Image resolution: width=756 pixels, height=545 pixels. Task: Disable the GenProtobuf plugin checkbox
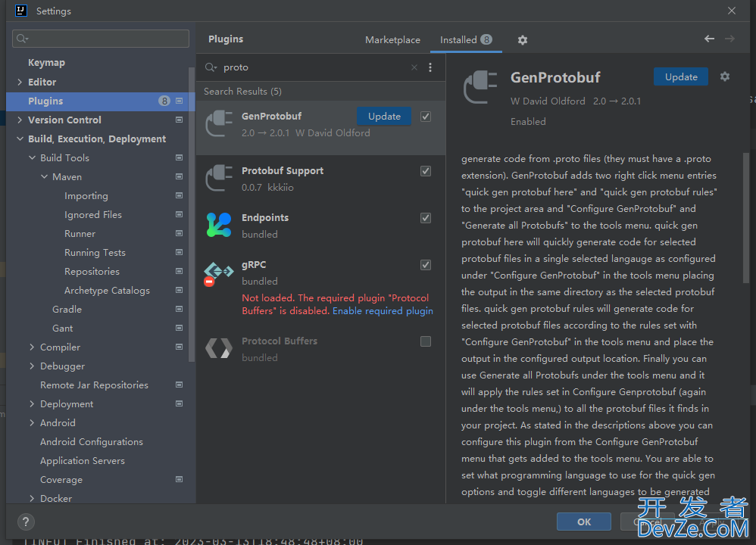(x=426, y=117)
